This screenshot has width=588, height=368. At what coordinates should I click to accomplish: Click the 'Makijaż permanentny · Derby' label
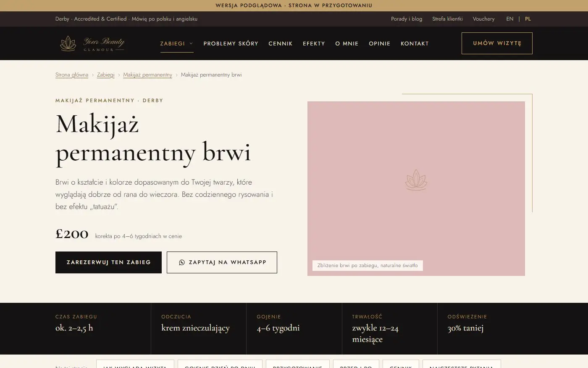109,101
